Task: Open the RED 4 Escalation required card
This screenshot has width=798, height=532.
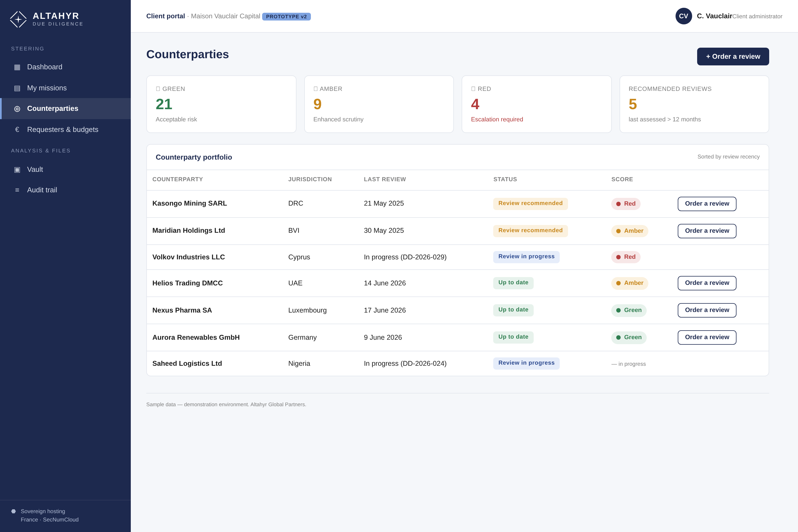Action: click(x=537, y=104)
